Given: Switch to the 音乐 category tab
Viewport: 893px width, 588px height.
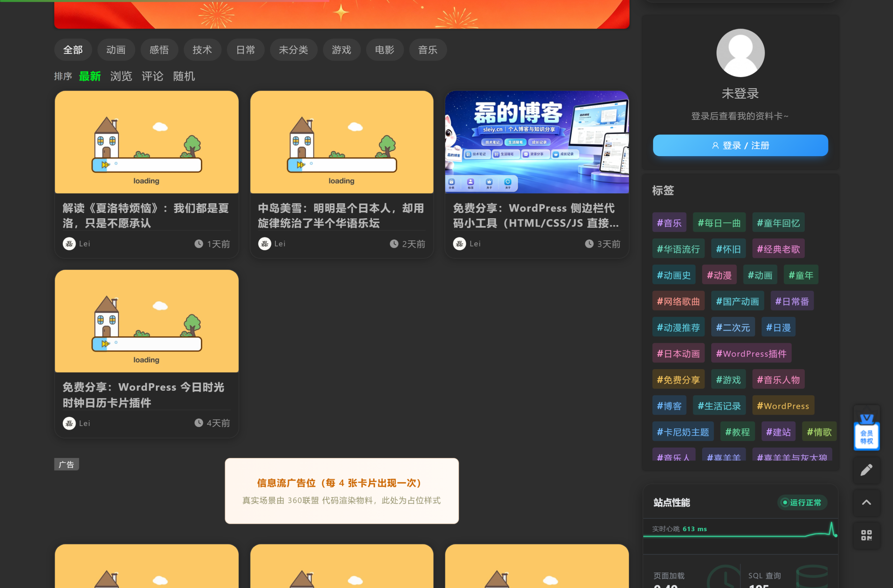Looking at the screenshot, I should point(428,49).
